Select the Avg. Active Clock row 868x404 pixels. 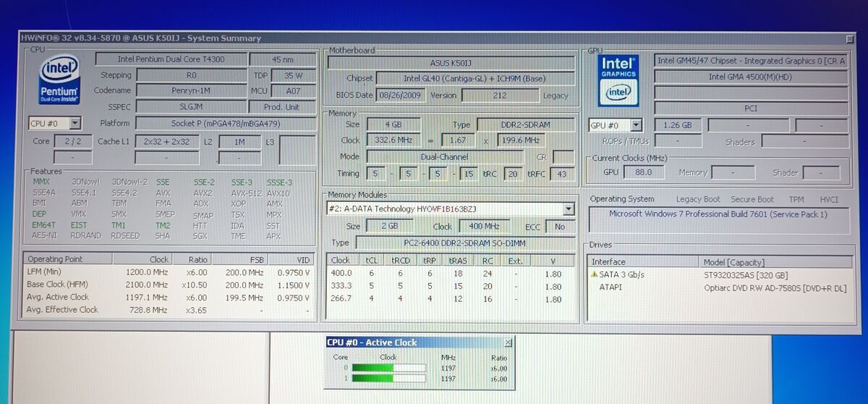coord(170,297)
